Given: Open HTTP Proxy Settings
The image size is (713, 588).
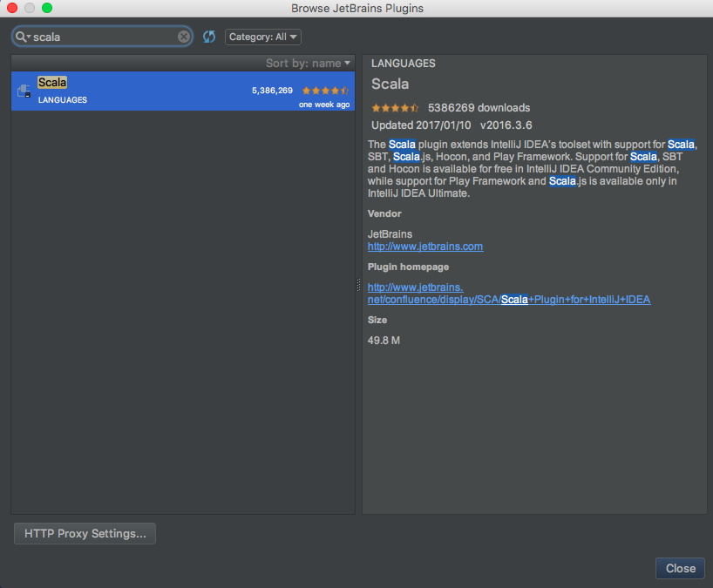Looking at the screenshot, I should pos(85,533).
